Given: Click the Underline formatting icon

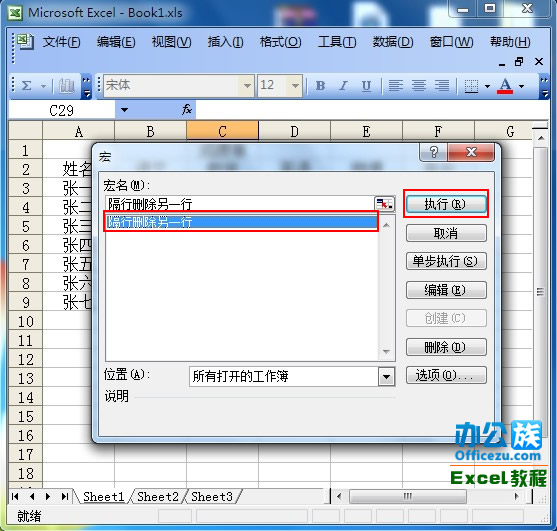Looking at the screenshot, I should point(366,86).
